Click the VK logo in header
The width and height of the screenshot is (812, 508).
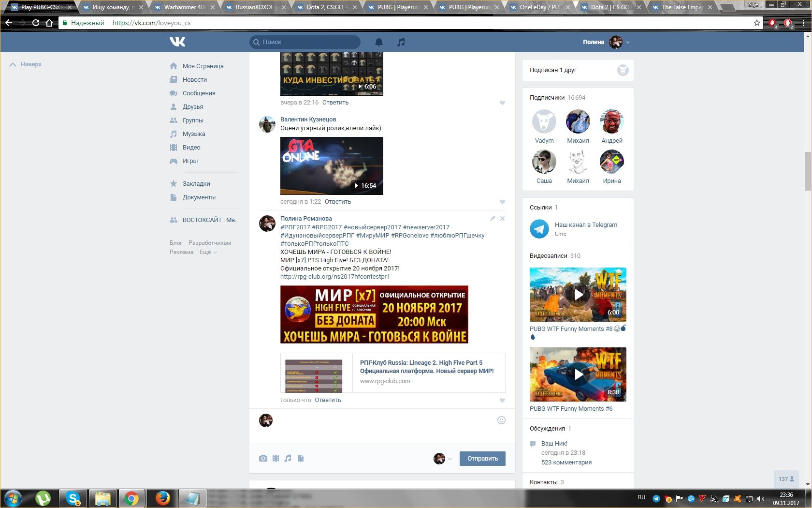coord(177,42)
